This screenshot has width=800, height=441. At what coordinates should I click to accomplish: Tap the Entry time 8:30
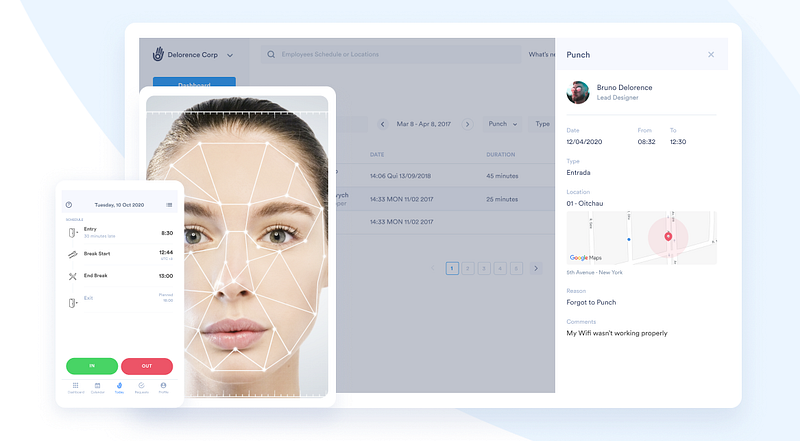pyautogui.click(x=167, y=233)
